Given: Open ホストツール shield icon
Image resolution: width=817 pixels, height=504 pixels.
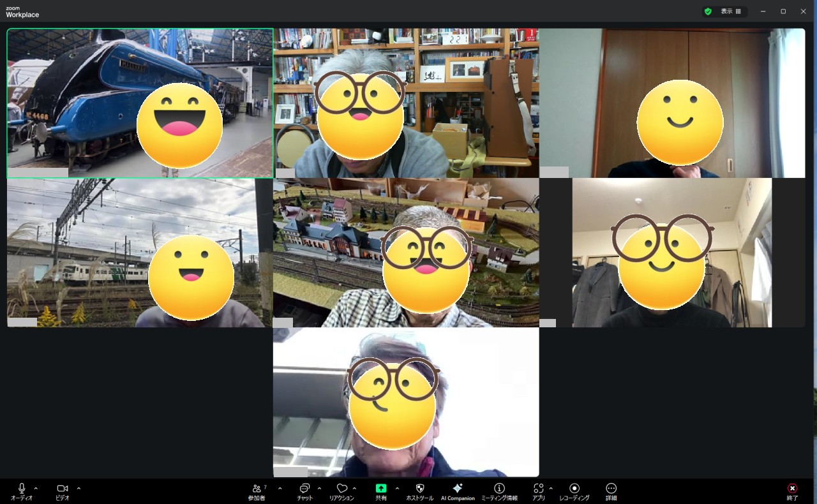Looking at the screenshot, I should (x=419, y=489).
